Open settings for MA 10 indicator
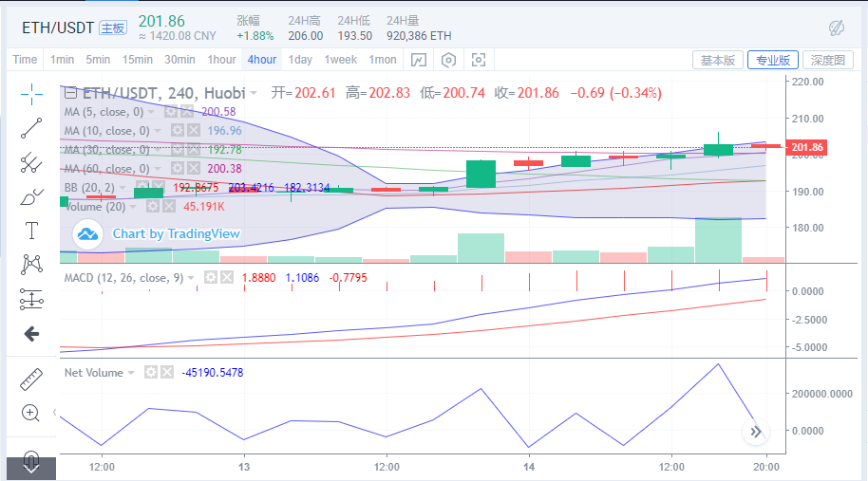The height and width of the screenshot is (481, 868). point(178,131)
